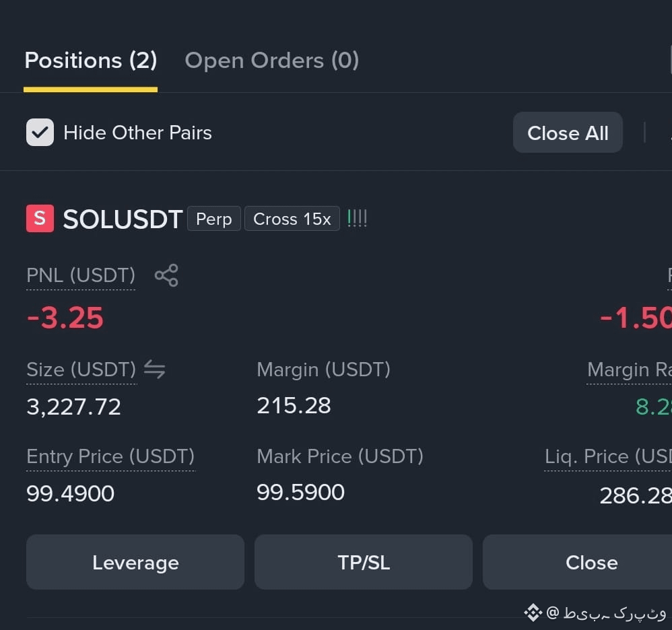Switch to the Positions (2) tab

pyautogui.click(x=90, y=61)
